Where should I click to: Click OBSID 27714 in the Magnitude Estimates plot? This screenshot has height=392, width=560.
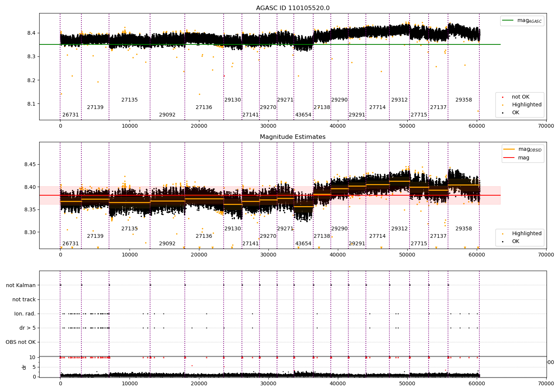click(377, 236)
